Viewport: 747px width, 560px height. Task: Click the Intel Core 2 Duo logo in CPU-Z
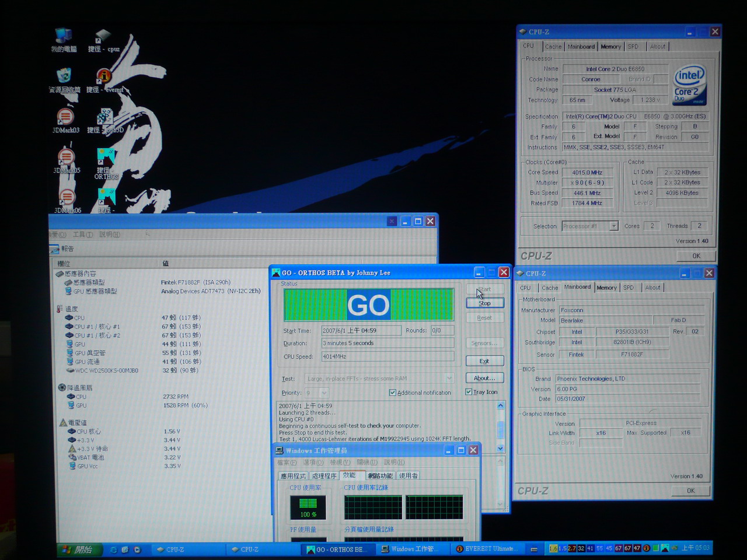690,85
